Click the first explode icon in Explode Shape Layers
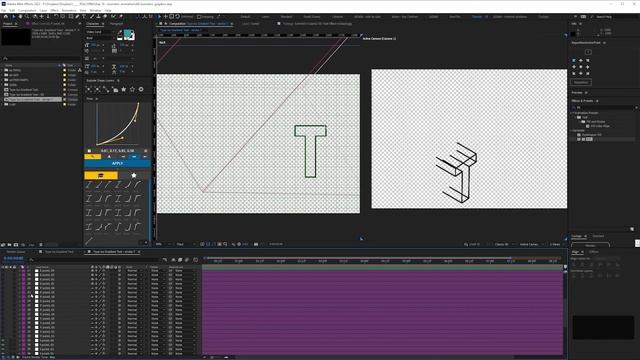640x360 pixels. point(89,89)
